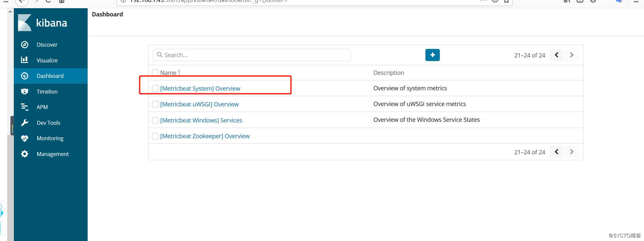The image size is (644, 241).
Task: Open [Metricbeat Windows] Services dashboard
Action: 201,120
